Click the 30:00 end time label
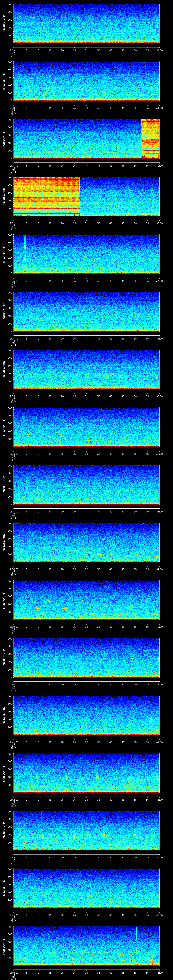 159,50
